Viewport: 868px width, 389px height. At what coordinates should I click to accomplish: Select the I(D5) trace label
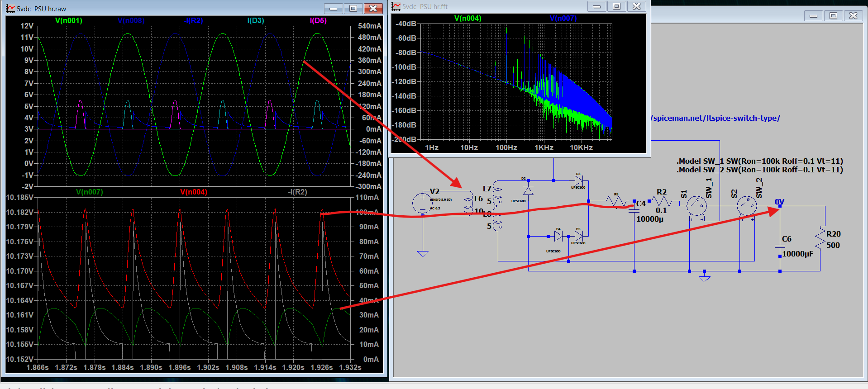point(318,20)
